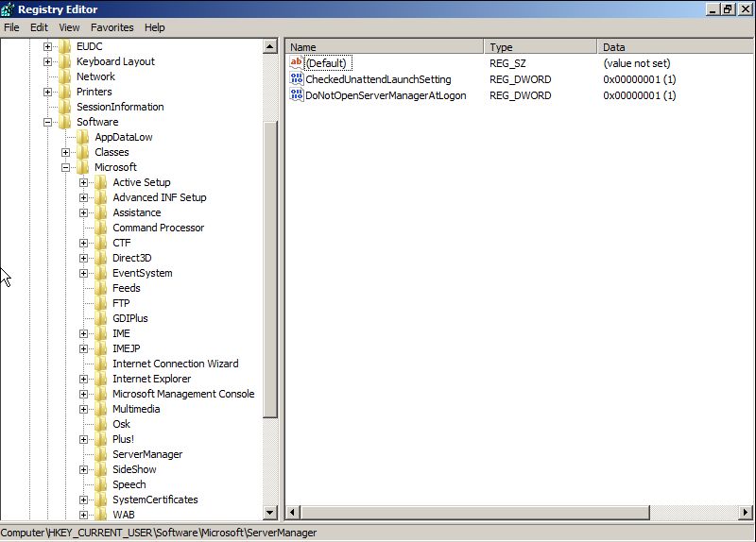Expand the Active Setup key
Viewport: 756px width, 542px height.
[83, 183]
